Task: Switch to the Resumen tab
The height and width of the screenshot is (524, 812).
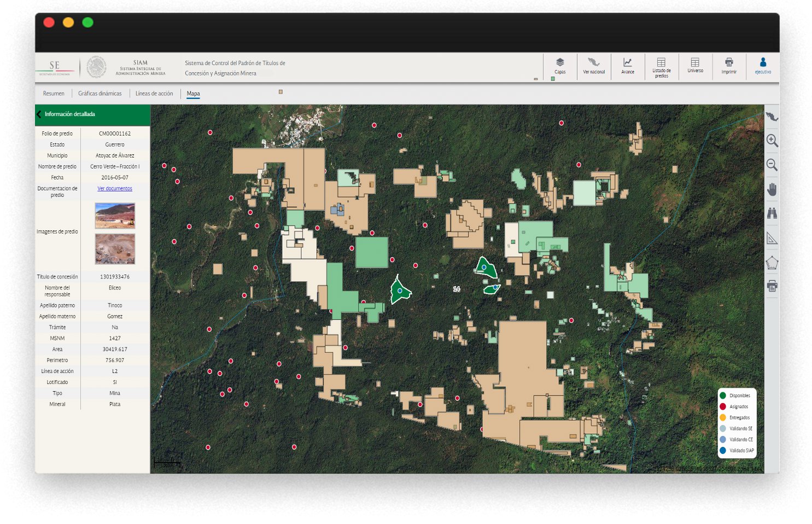Action: [54, 94]
